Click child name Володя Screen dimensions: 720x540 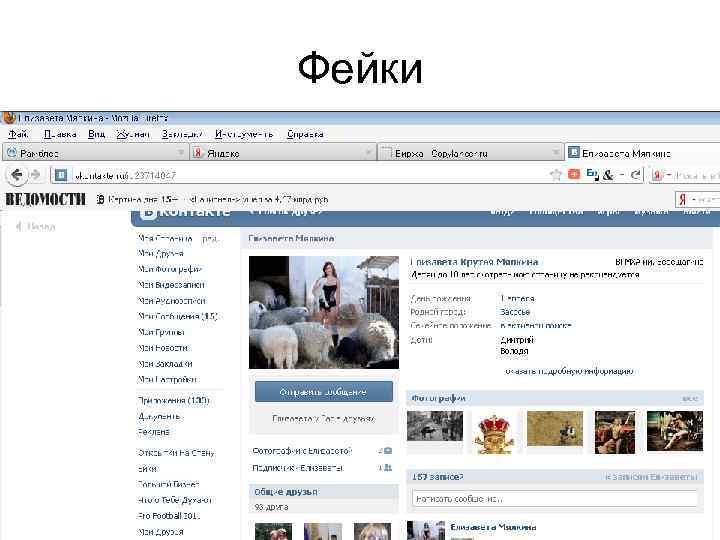[x=514, y=351]
